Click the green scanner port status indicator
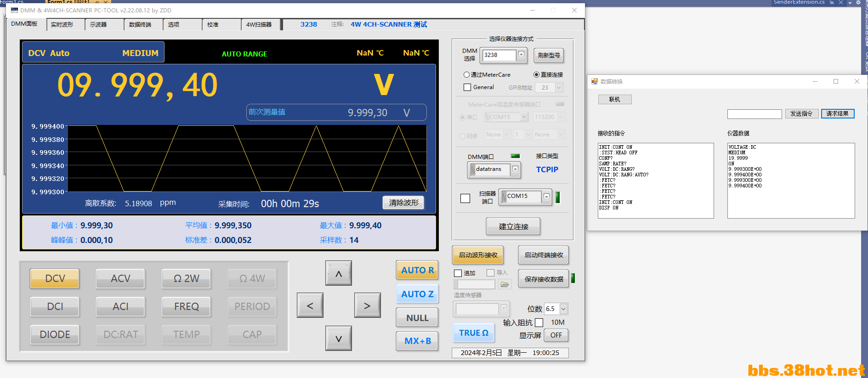868x378 pixels. tap(558, 197)
